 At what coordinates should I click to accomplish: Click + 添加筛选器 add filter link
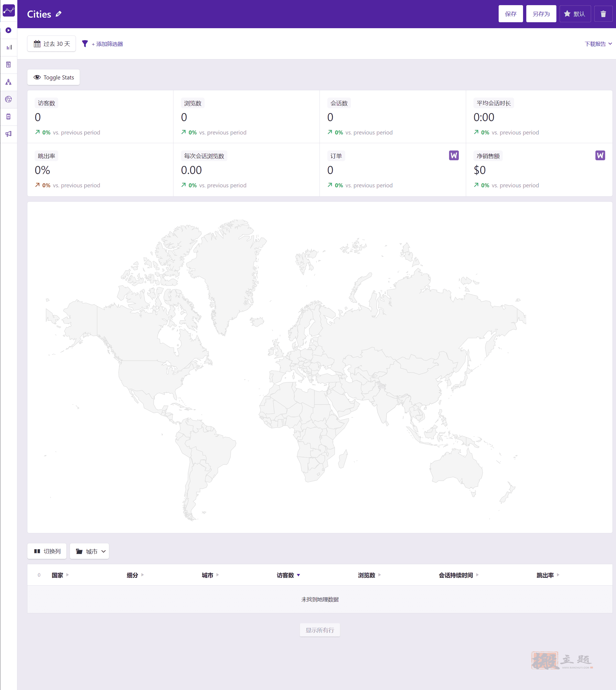click(x=107, y=44)
